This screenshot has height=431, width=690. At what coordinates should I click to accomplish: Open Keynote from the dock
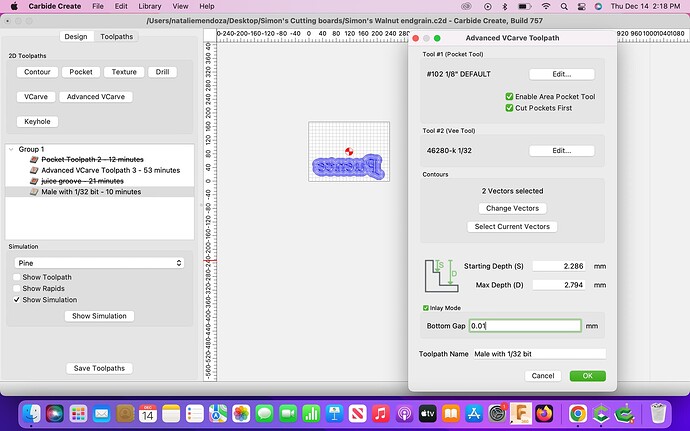coord(334,414)
